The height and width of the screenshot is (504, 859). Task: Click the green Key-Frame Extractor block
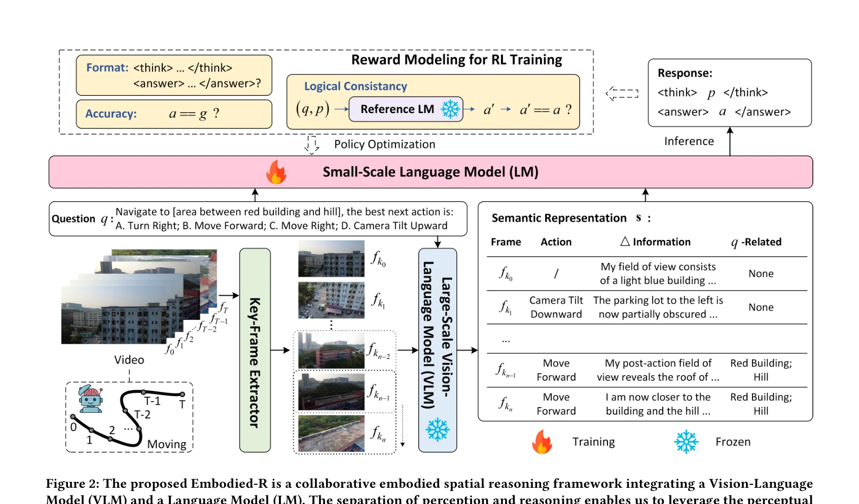tap(255, 350)
